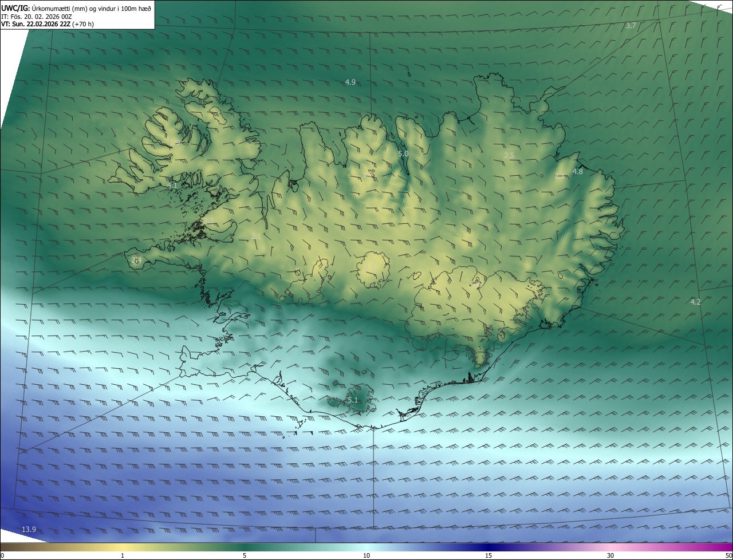Click the 2.2 value label near Breiðafjörður
The image size is (733, 560).
click(207, 220)
